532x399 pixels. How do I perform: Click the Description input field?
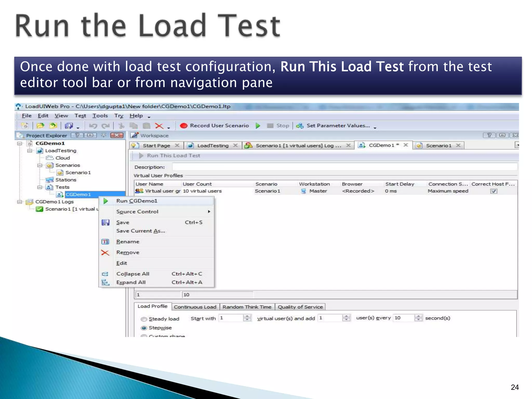coord(345,167)
